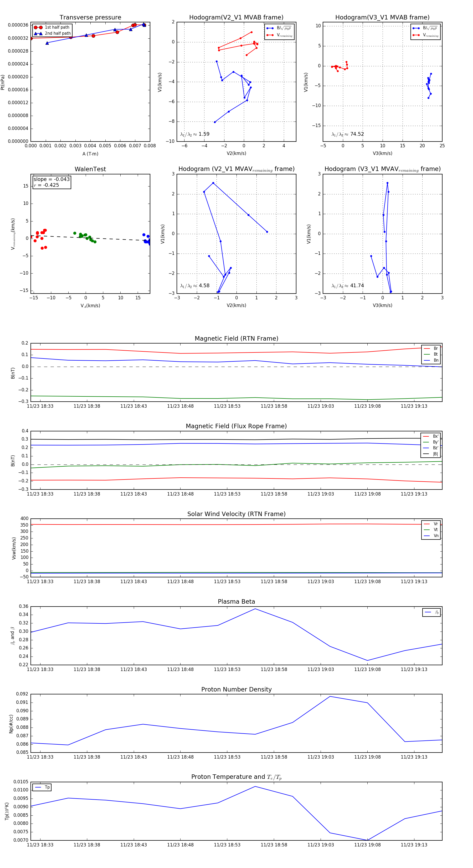The image size is (473, 868).
Task: Click the 'A (T·m)' x-axis label
Action: coord(90,154)
